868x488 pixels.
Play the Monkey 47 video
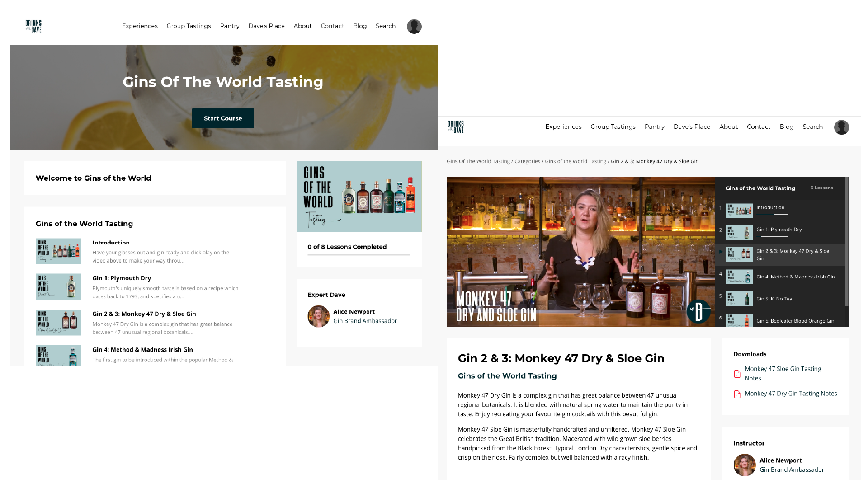[x=580, y=252]
